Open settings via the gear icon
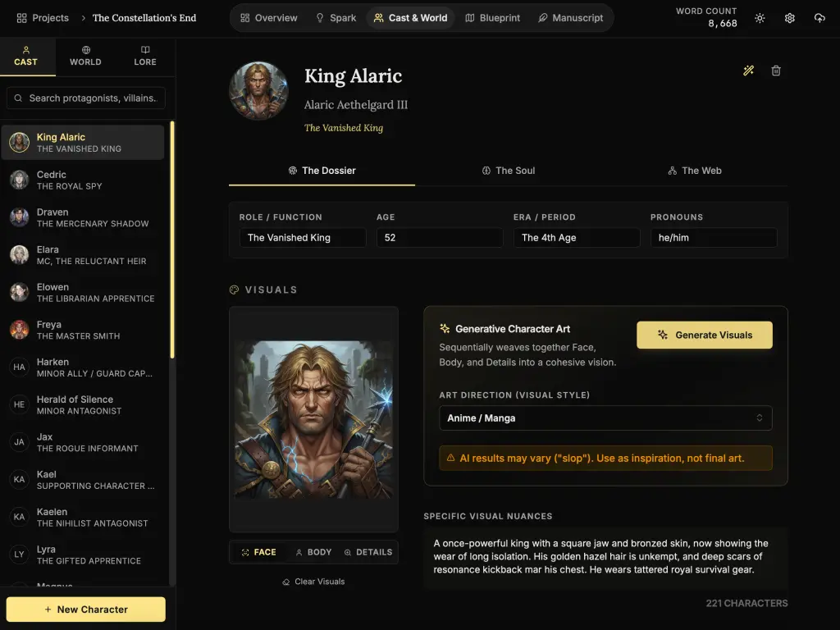 [789, 17]
